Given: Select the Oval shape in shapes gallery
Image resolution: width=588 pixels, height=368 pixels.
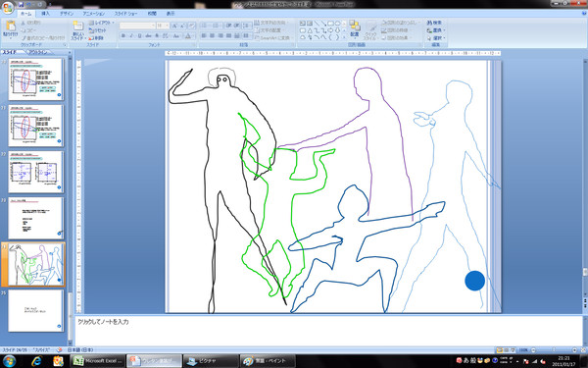Looking at the screenshot, I should click(337, 24).
